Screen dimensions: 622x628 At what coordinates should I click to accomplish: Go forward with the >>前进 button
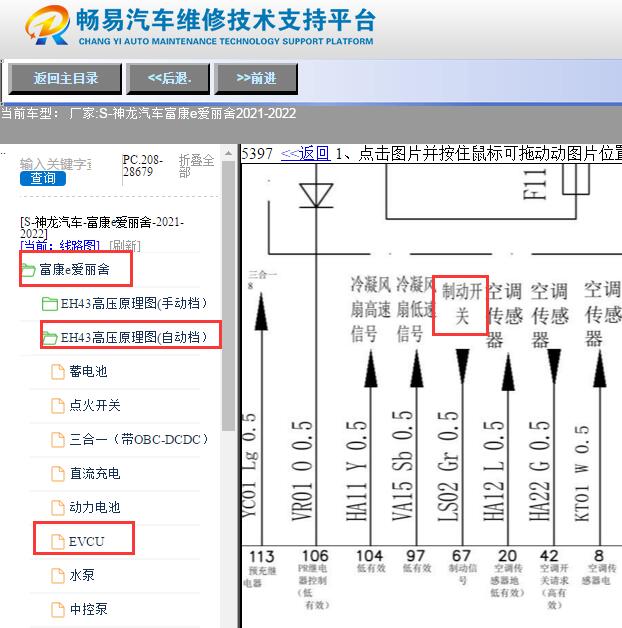coord(256,78)
